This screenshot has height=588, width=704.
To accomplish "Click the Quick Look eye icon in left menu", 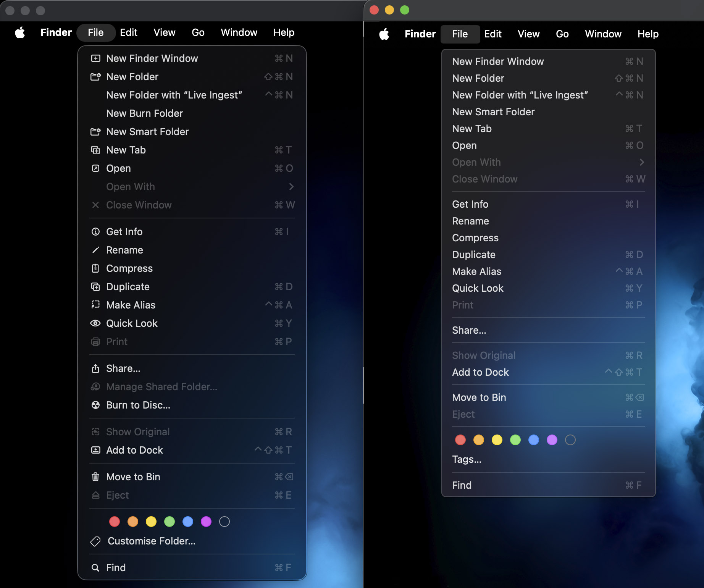I will [95, 323].
